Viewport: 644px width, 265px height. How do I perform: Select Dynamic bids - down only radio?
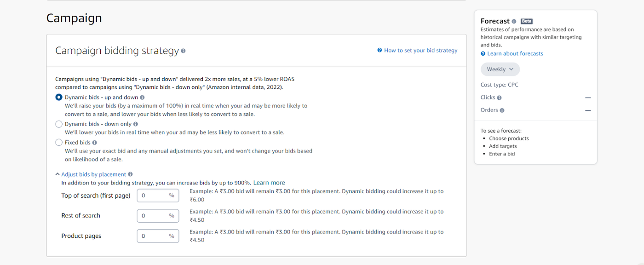coord(59,124)
